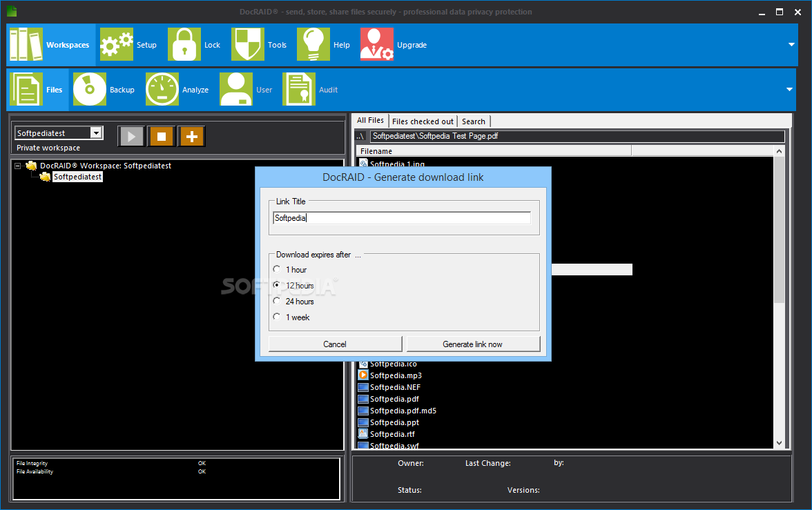Open the Backup disc icon

tap(90, 89)
